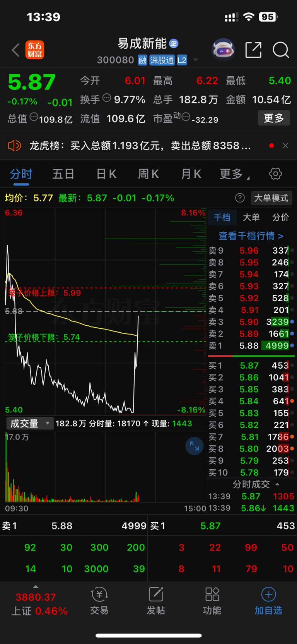Screen dimensions: 297x644
Task: Open 发帖 to write a post
Action: point(156,601)
